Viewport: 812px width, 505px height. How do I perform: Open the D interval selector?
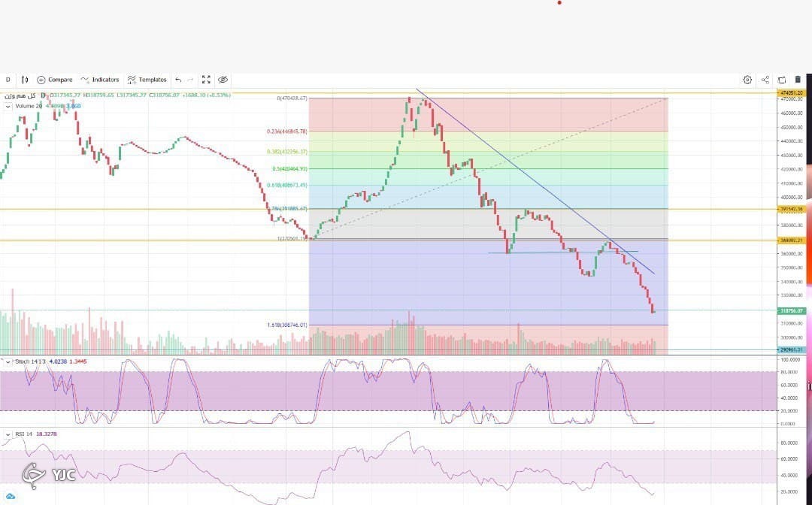click(8, 80)
